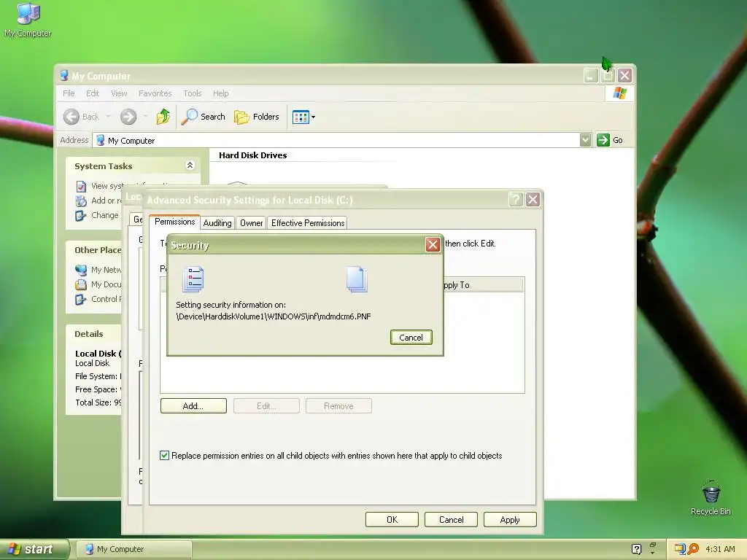Click the Apply To column header
This screenshot has width=747, height=560.
coord(483,285)
